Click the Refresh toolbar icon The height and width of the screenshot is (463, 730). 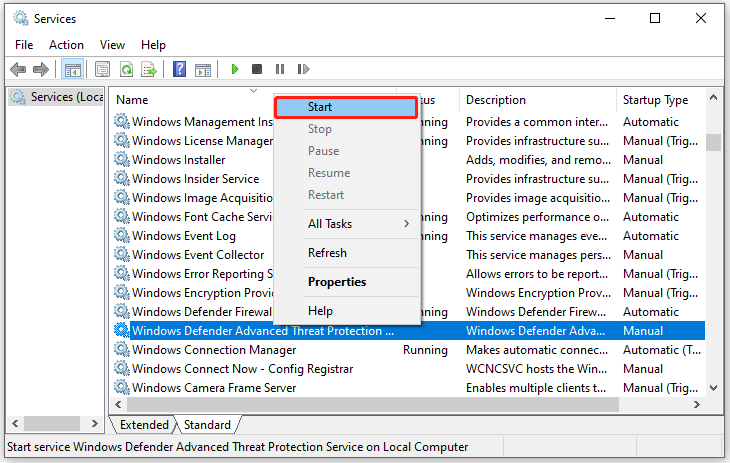point(126,69)
